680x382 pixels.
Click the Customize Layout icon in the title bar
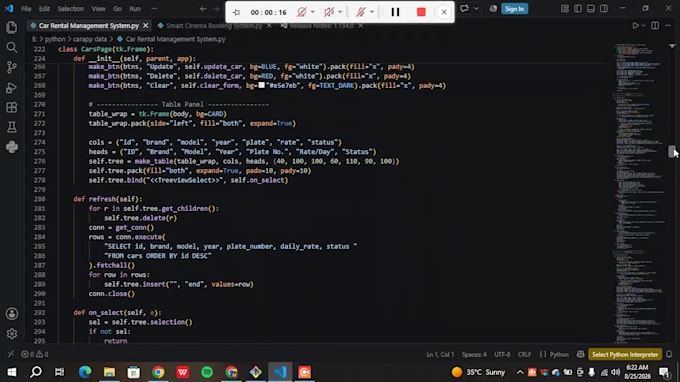(x=564, y=9)
